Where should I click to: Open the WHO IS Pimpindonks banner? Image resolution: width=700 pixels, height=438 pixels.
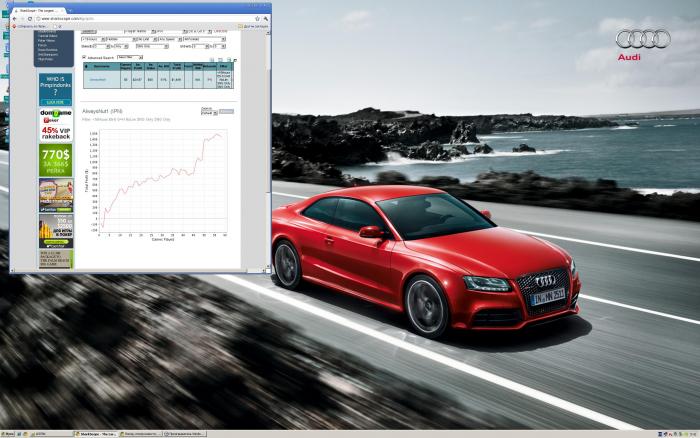(x=55, y=89)
